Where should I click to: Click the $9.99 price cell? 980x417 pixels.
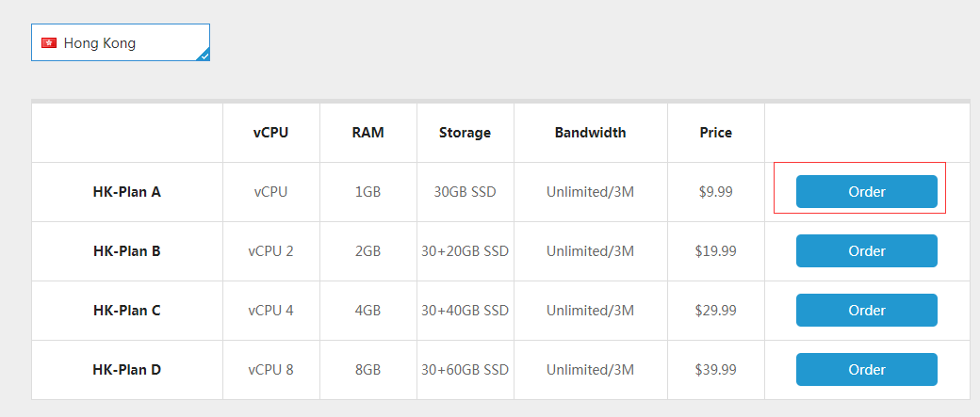tap(715, 192)
